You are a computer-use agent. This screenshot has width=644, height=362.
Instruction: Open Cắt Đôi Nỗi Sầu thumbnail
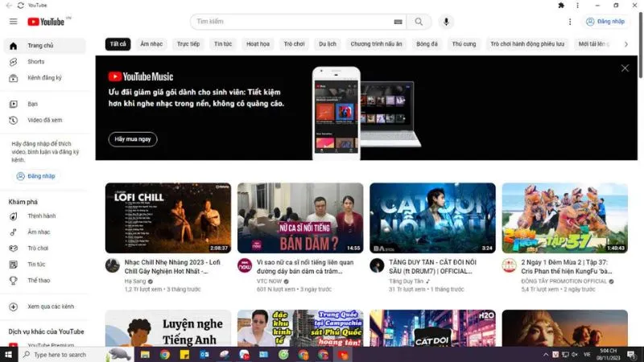click(432, 218)
